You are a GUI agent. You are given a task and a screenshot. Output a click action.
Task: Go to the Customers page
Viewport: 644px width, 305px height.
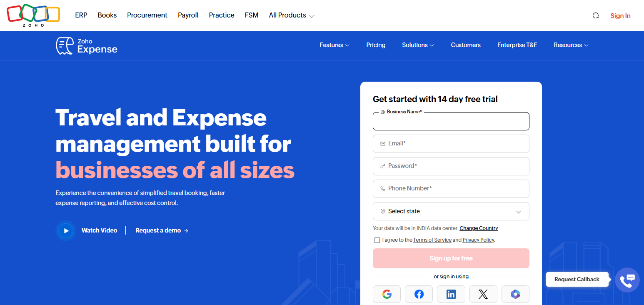[x=466, y=45]
